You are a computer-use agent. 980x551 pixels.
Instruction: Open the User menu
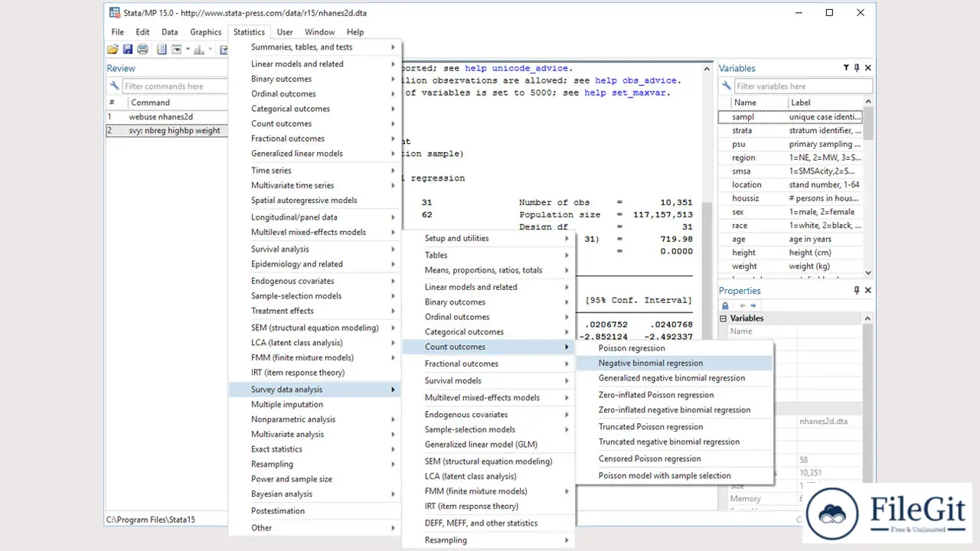[x=285, y=32]
